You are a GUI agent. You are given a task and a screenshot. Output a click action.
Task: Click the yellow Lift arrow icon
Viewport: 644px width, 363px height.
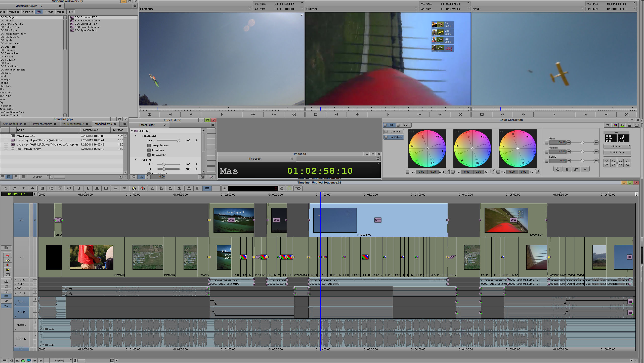(134, 188)
